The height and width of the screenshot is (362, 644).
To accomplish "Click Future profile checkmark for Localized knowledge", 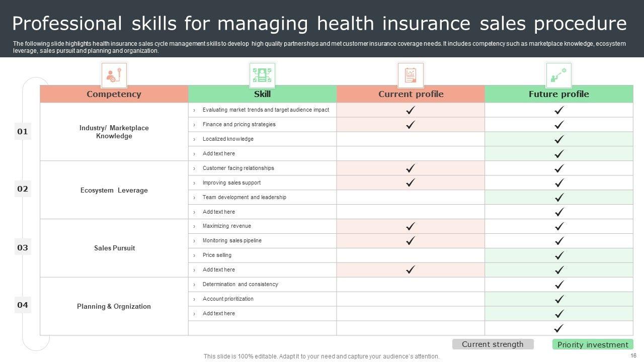I will (559, 139).
